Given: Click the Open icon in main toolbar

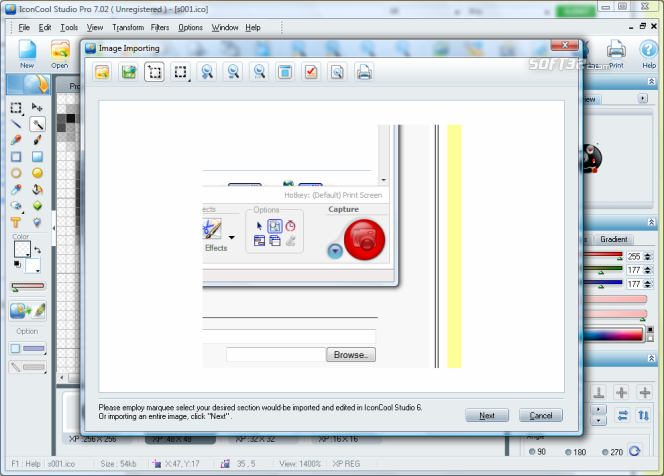Looking at the screenshot, I should (60, 54).
